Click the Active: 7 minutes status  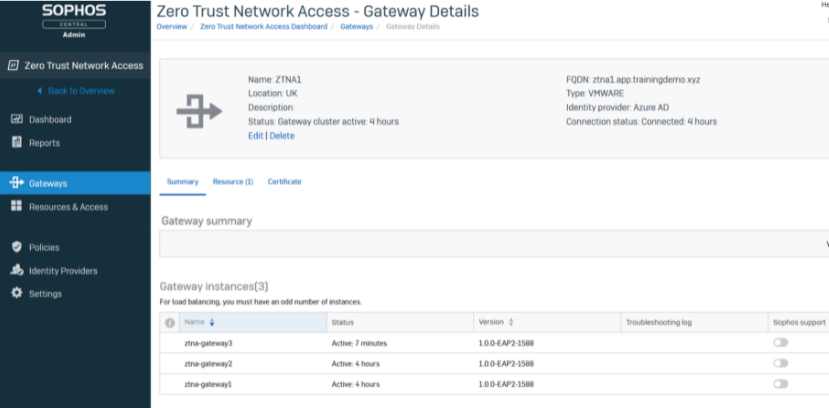359,343
